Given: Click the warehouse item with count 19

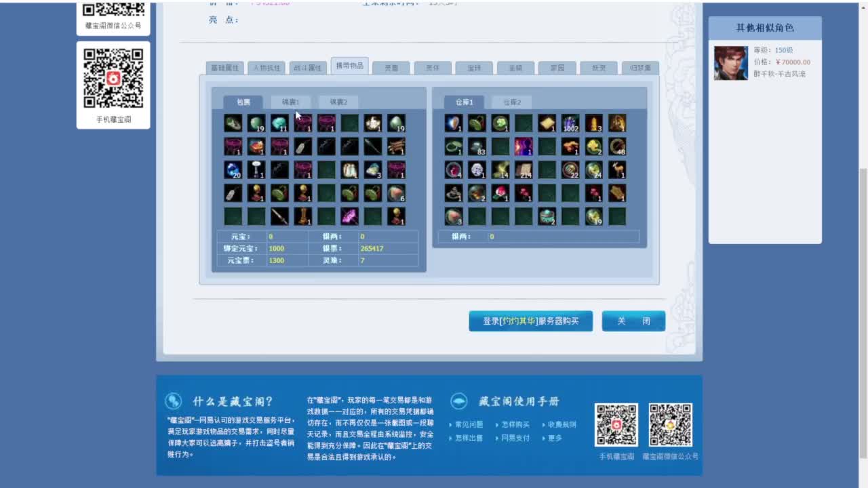Looking at the screenshot, I should [594, 216].
